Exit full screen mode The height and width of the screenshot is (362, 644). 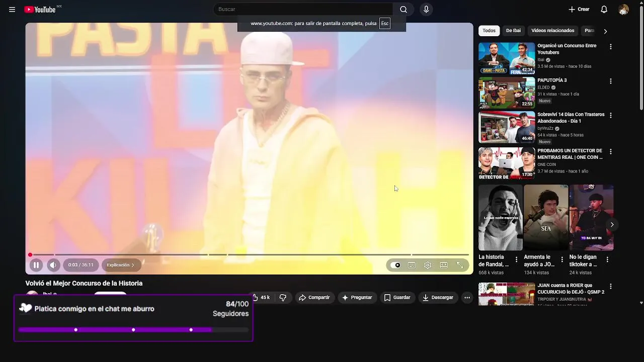(460, 265)
